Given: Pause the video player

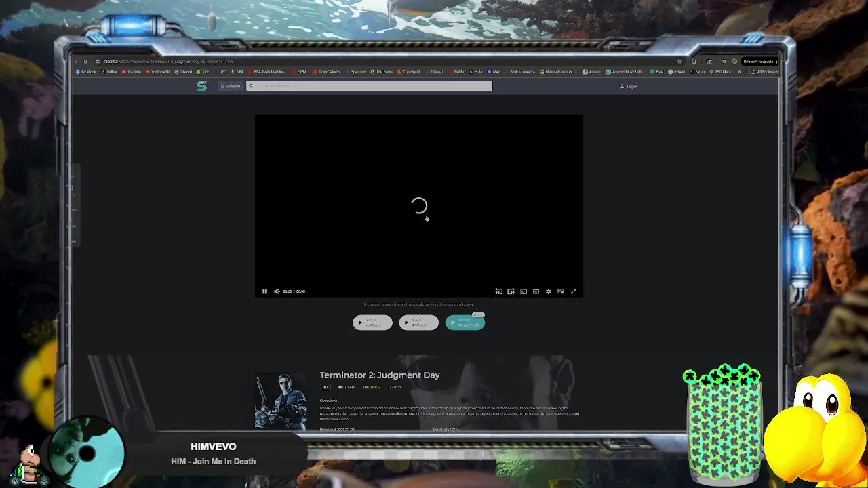Looking at the screenshot, I should coord(264,291).
